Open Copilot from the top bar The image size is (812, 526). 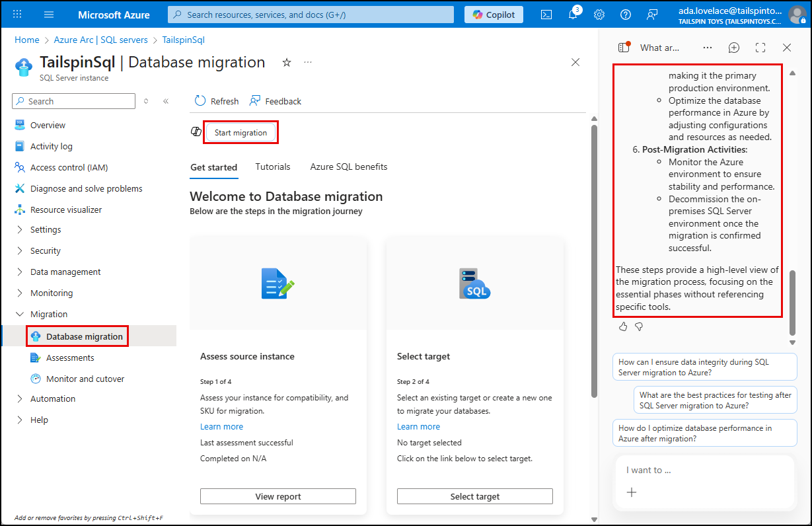point(493,14)
